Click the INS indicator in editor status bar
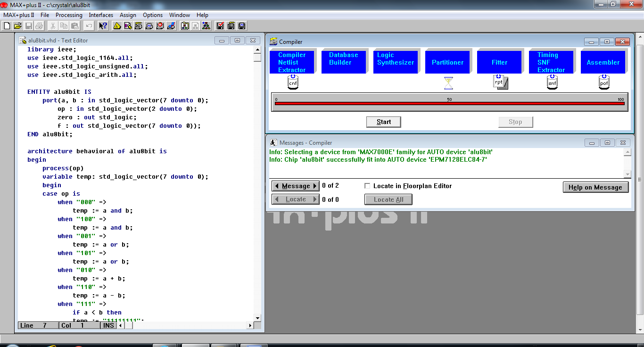Image resolution: width=644 pixels, height=347 pixels. tap(108, 325)
